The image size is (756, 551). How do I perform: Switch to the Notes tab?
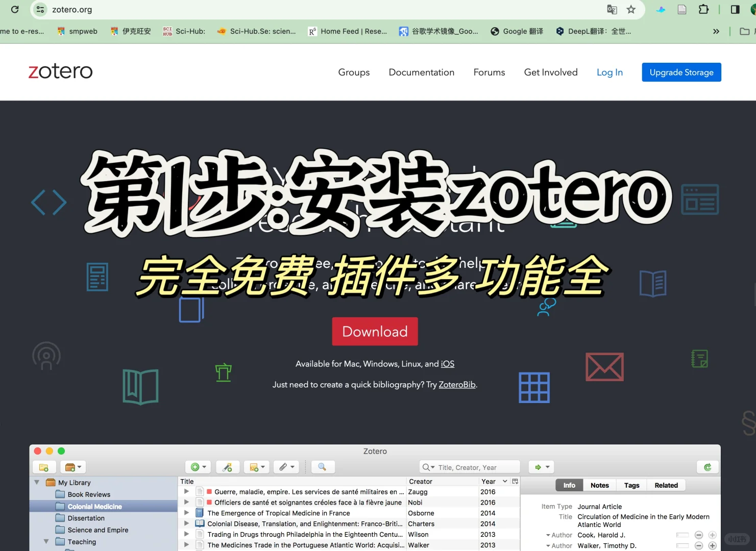(600, 485)
